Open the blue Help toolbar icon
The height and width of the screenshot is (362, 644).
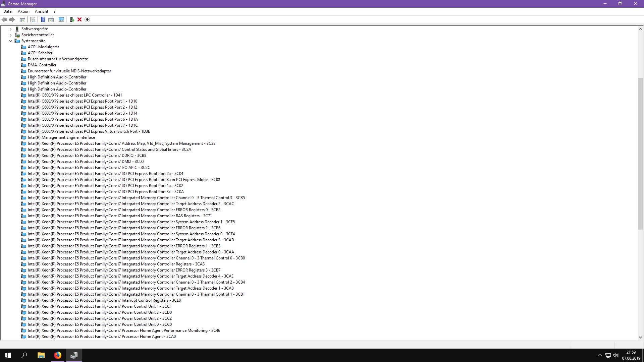(43, 19)
